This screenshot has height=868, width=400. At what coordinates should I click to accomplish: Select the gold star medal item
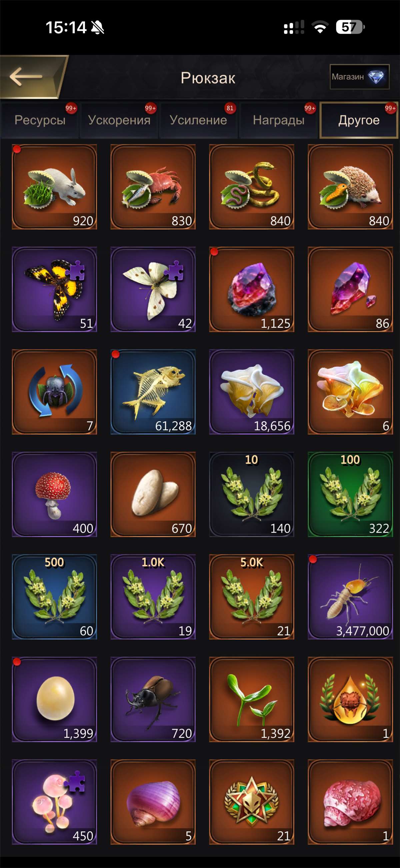click(252, 802)
